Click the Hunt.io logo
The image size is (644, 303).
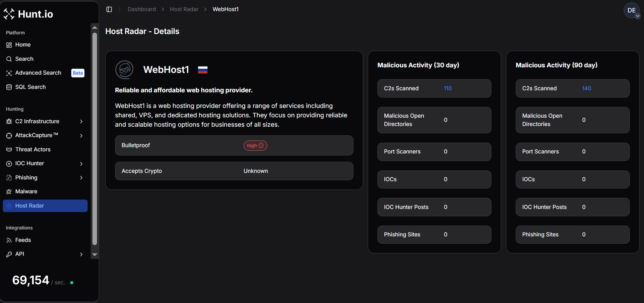pyautogui.click(x=28, y=14)
